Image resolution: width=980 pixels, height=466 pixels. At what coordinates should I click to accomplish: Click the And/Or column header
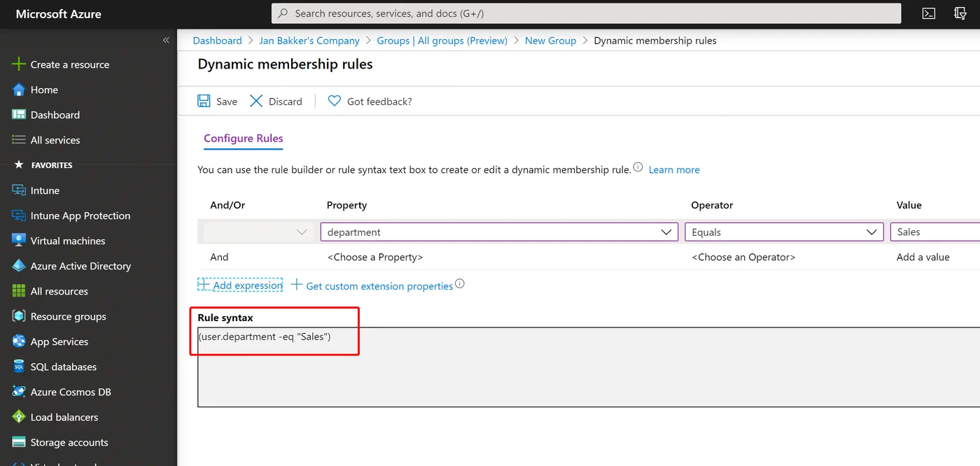coord(227,205)
